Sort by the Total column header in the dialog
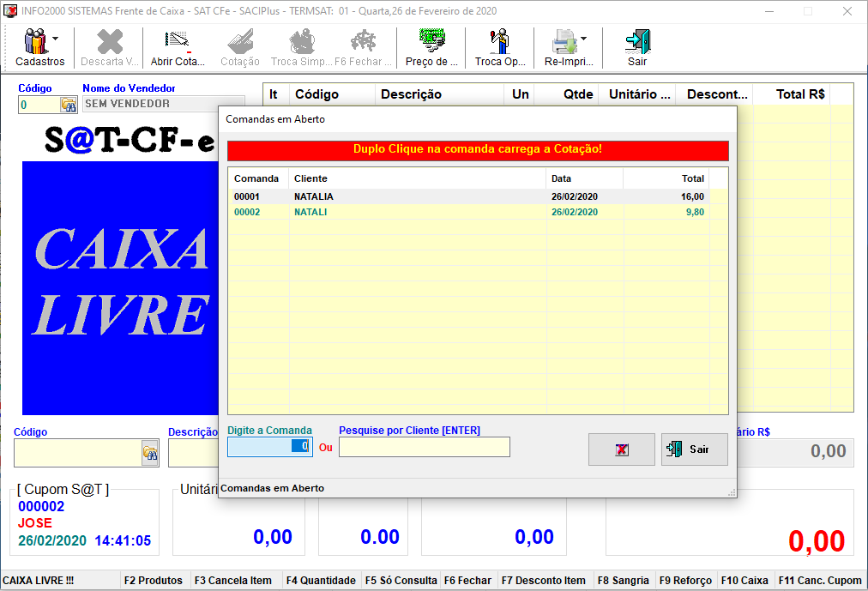Image resolution: width=868 pixels, height=591 pixels. 666,178
